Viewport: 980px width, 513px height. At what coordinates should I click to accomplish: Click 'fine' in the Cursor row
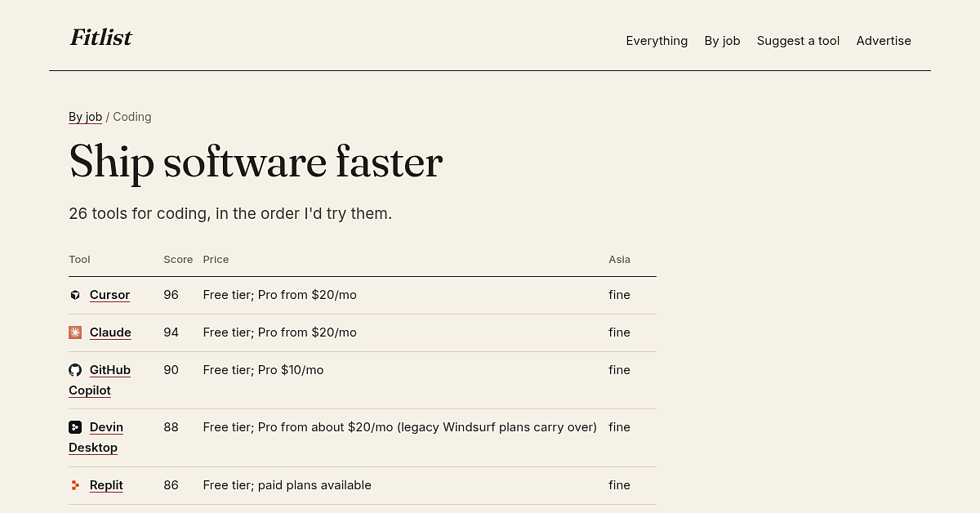pyautogui.click(x=619, y=295)
